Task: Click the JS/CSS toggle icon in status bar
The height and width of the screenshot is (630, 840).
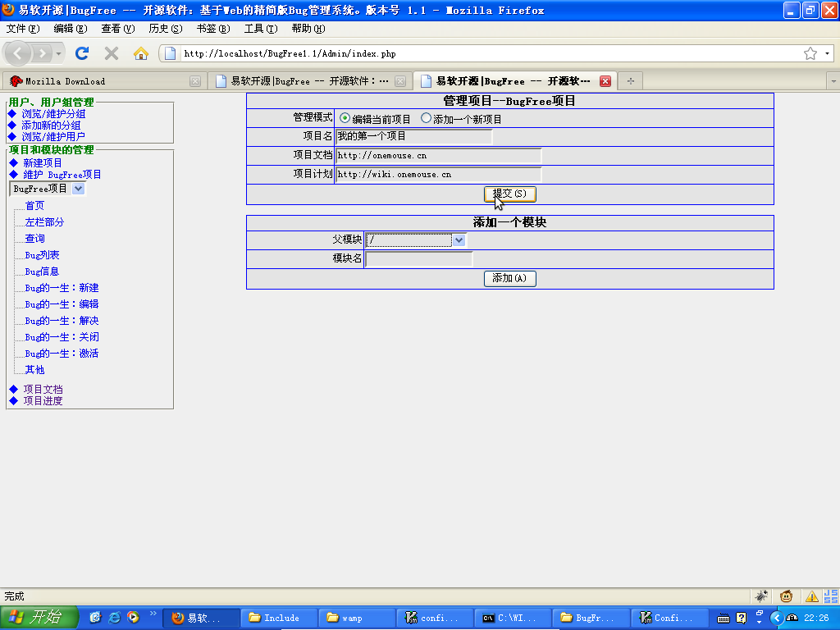Action: pos(831,596)
